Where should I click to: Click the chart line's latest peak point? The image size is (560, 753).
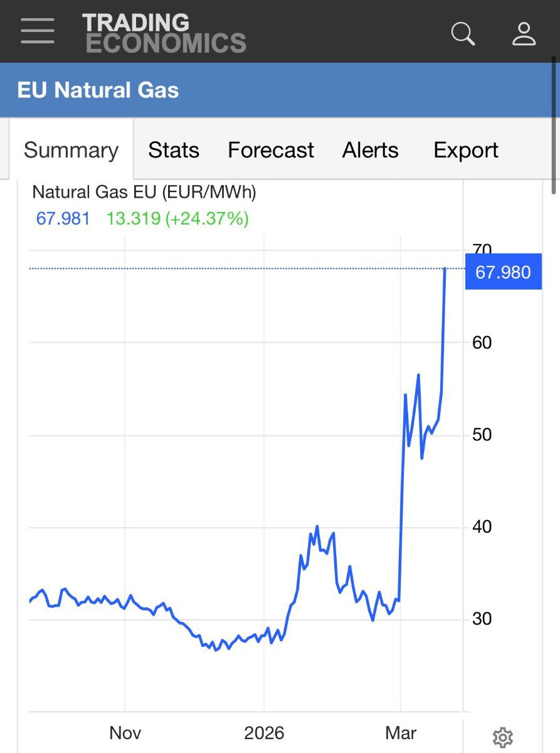[445, 269]
